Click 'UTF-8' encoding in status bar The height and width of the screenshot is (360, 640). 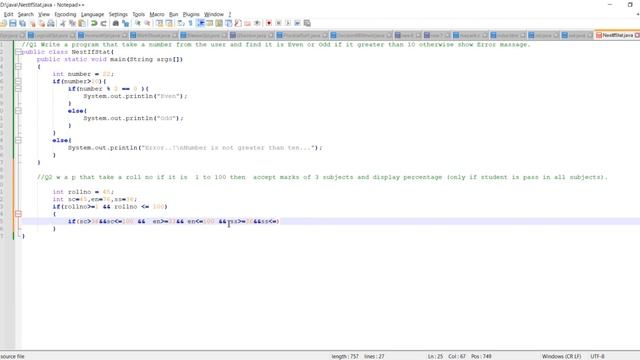click(597, 356)
